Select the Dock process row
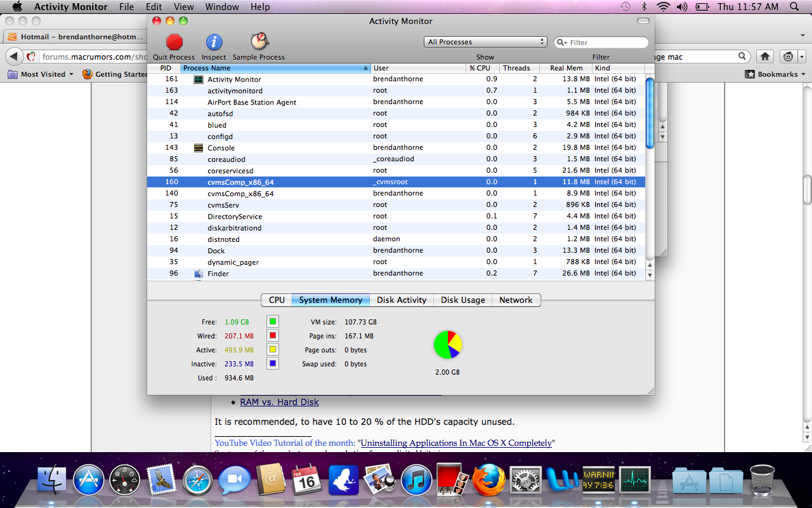 click(396, 250)
